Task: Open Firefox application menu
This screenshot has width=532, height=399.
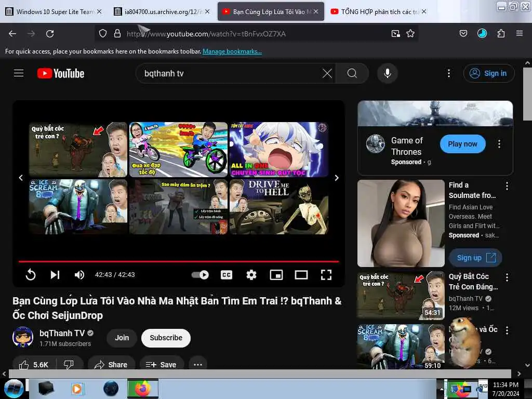Action: pyautogui.click(x=520, y=34)
